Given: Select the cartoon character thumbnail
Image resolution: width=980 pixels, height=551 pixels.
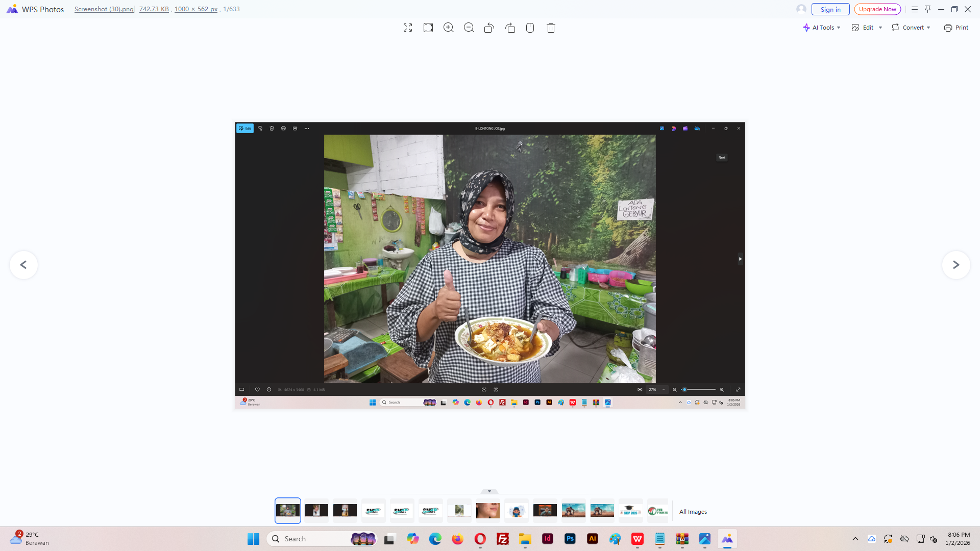Looking at the screenshot, I should pos(517,511).
